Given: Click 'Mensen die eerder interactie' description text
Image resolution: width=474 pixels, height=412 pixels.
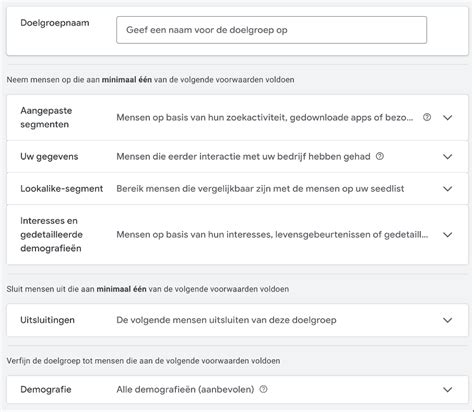Looking at the screenshot, I should pos(243,156).
